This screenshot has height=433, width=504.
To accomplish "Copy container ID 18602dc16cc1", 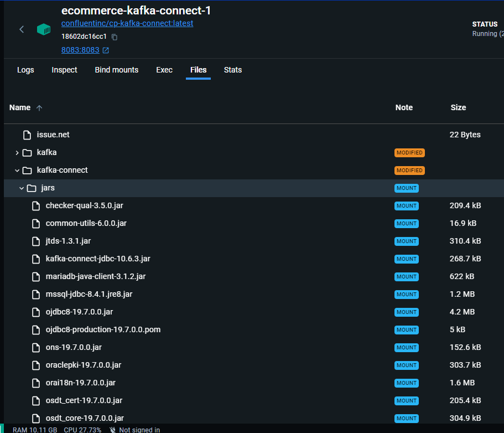I will [x=115, y=37].
